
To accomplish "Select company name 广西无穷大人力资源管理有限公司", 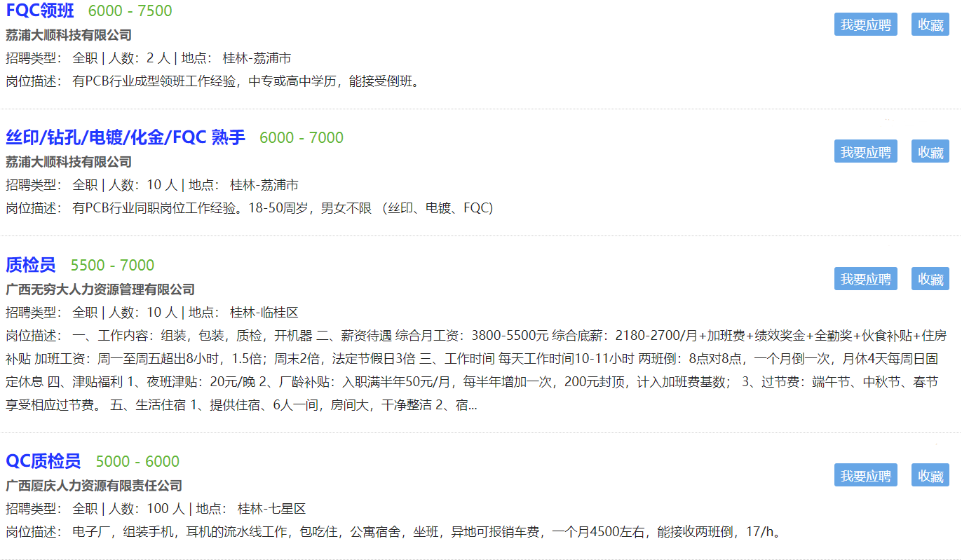I will 100,289.
